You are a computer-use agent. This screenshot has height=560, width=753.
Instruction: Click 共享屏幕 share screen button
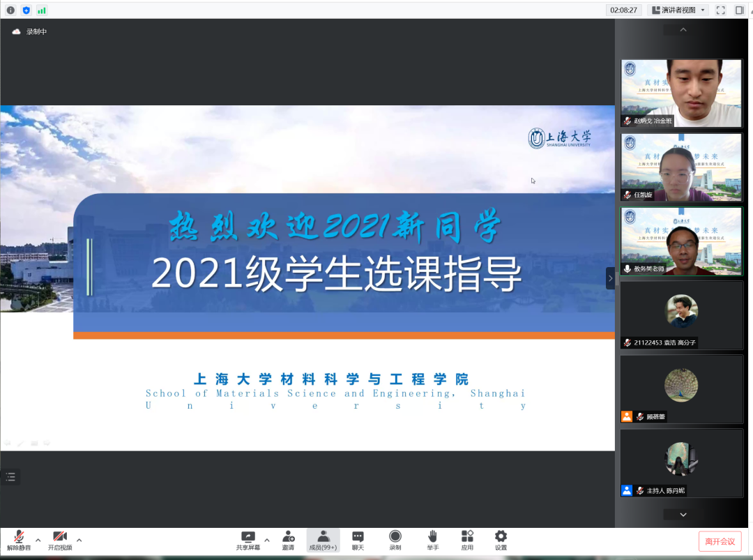(248, 540)
